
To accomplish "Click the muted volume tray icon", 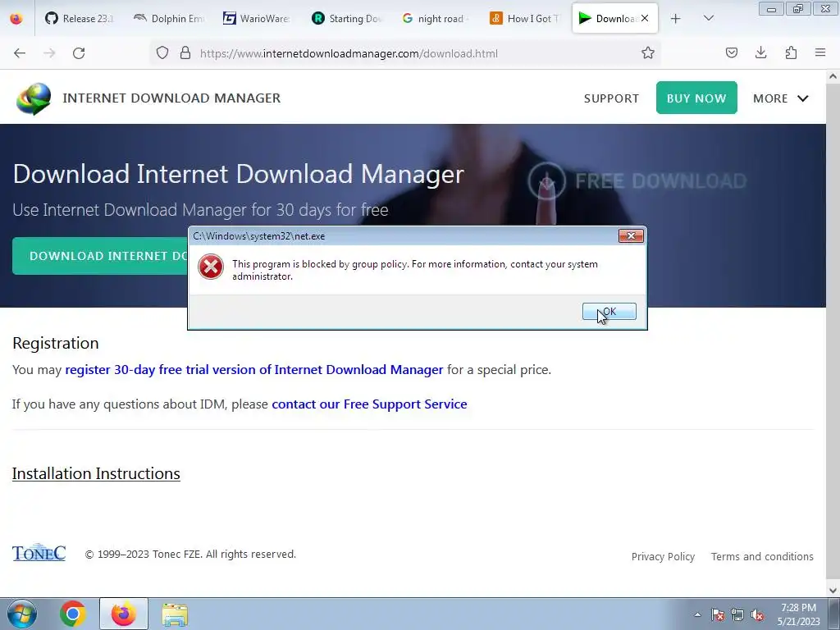I will click(x=757, y=615).
